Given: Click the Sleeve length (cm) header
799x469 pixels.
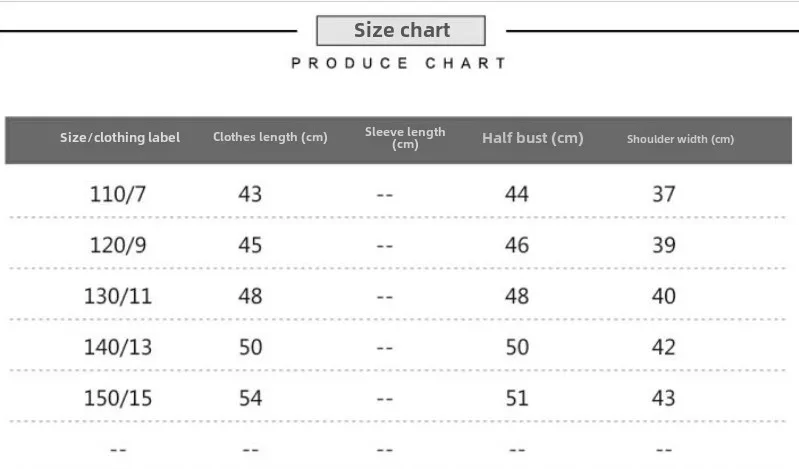Looking at the screenshot, I should click(405, 138).
